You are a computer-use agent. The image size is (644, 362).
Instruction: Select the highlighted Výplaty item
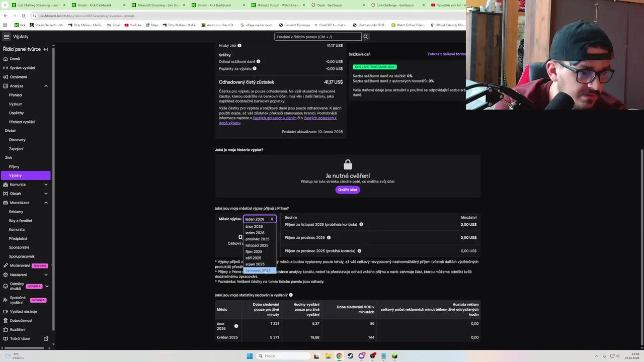[26, 175]
